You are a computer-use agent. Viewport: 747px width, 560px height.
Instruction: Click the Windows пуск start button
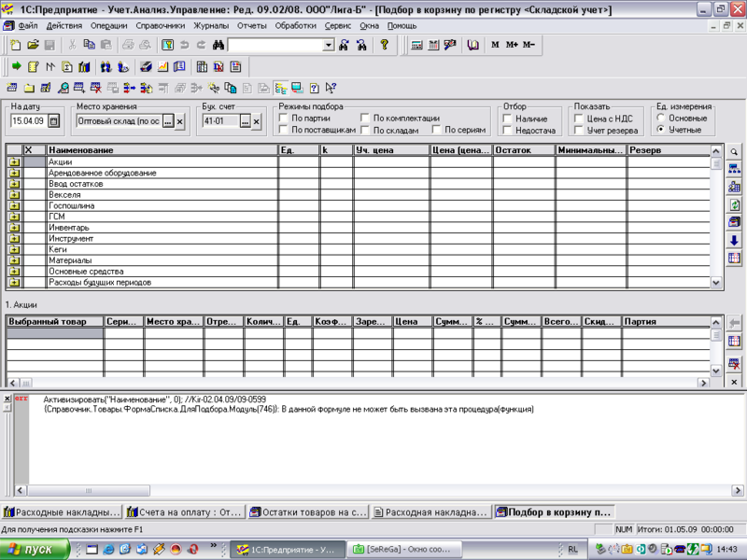pos(31,550)
